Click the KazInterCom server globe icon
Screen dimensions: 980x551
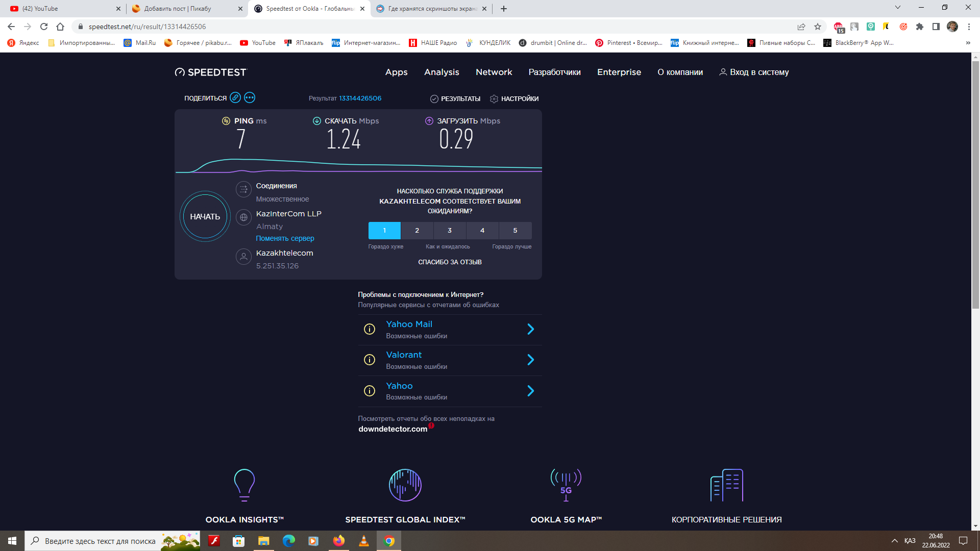(243, 217)
